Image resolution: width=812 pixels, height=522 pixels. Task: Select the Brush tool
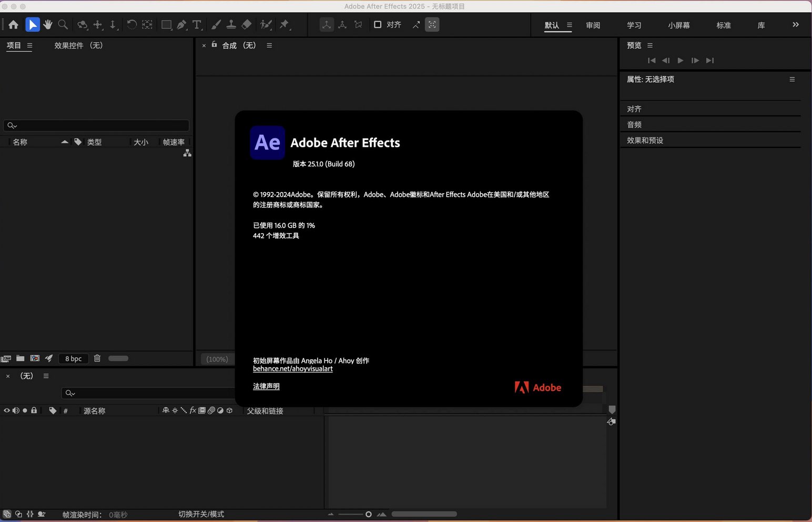coord(216,25)
